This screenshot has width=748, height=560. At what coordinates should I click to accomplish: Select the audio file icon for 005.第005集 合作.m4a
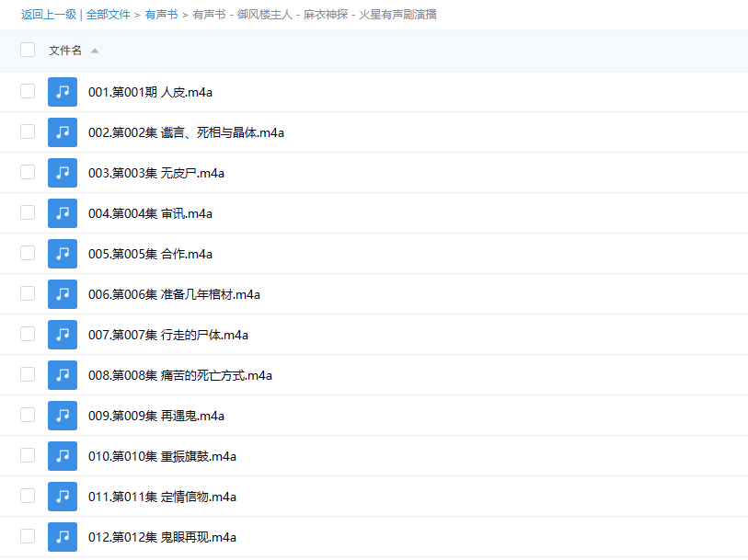pyautogui.click(x=63, y=254)
